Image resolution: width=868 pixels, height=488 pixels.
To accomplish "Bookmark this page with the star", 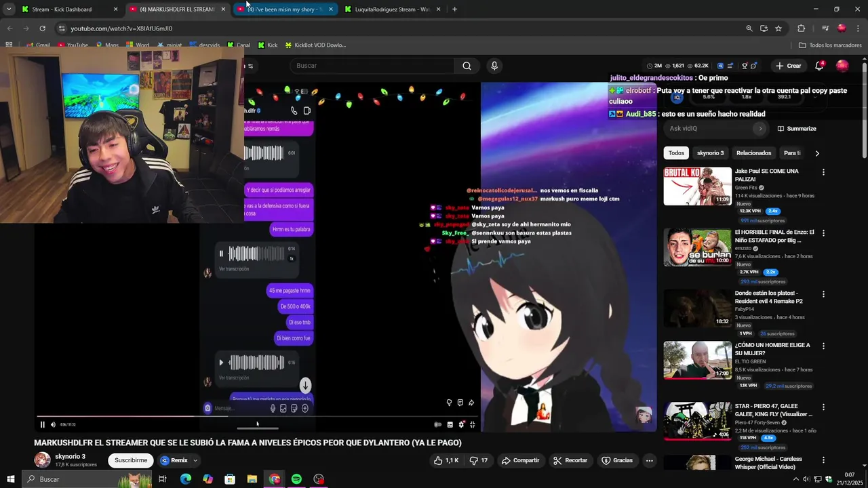I will click(x=778, y=28).
